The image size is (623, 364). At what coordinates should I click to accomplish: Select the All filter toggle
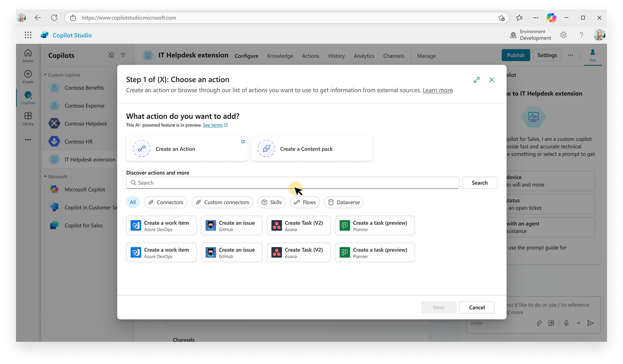133,202
